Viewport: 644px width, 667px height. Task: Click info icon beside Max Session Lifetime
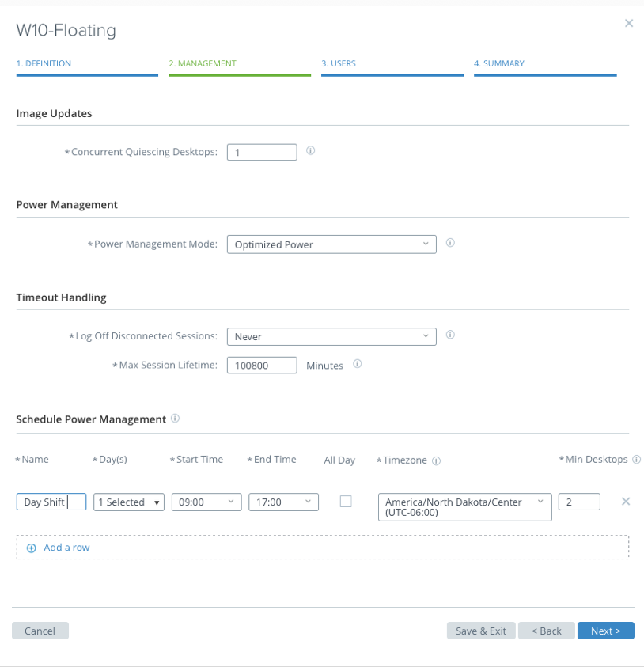[357, 365]
